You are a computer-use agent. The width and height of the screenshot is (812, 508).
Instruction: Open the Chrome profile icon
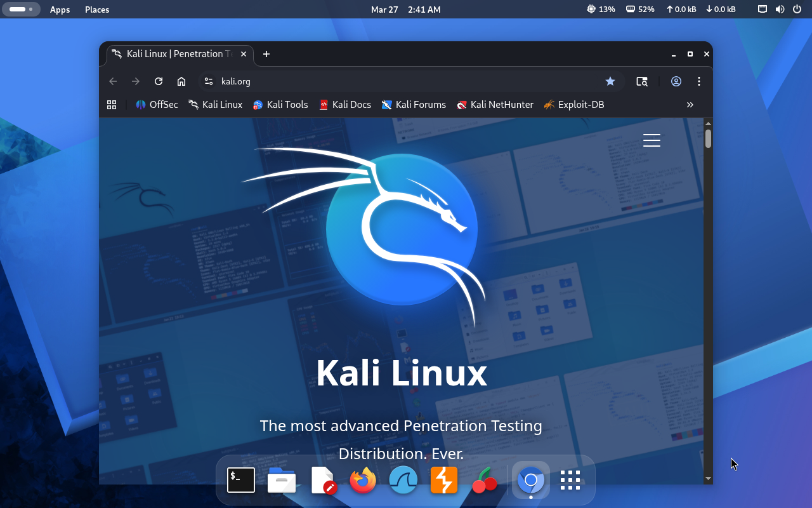click(676, 81)
